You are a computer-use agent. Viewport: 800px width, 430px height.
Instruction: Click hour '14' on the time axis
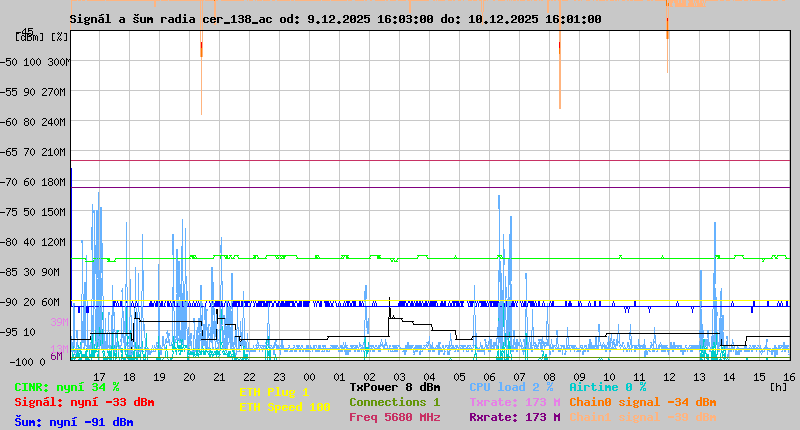point(730,377)
